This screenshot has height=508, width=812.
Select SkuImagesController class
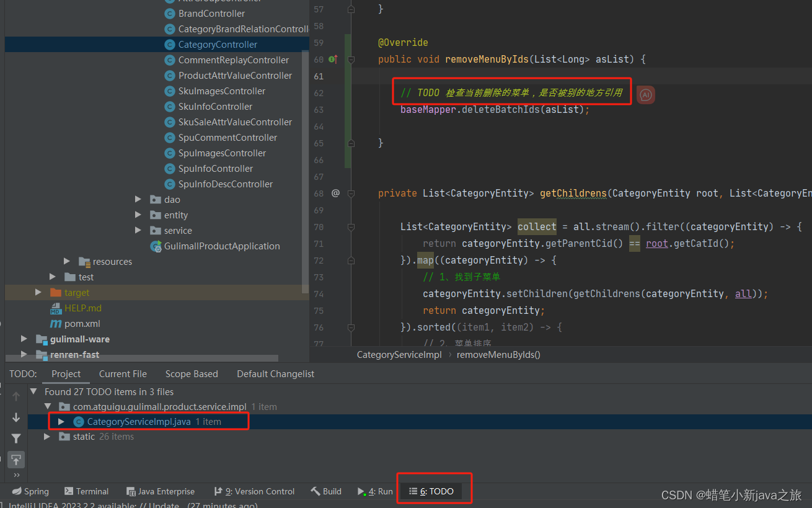pos(221,91)
